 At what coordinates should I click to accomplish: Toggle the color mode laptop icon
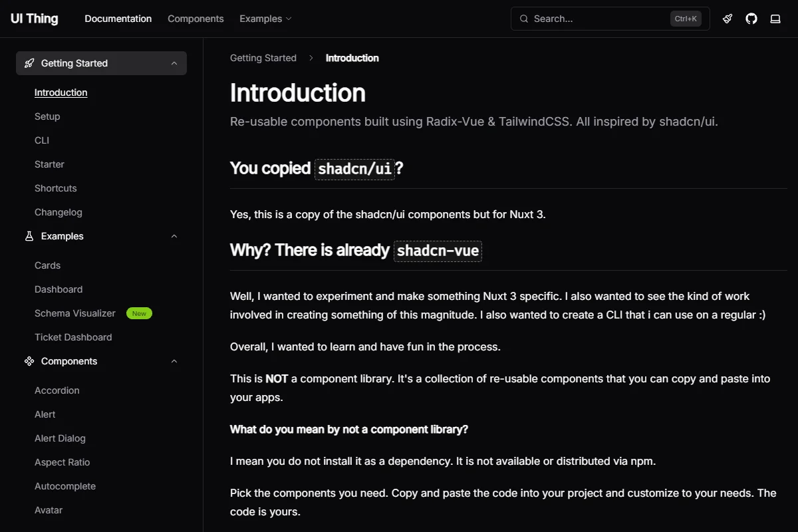[x=775, y=19]
